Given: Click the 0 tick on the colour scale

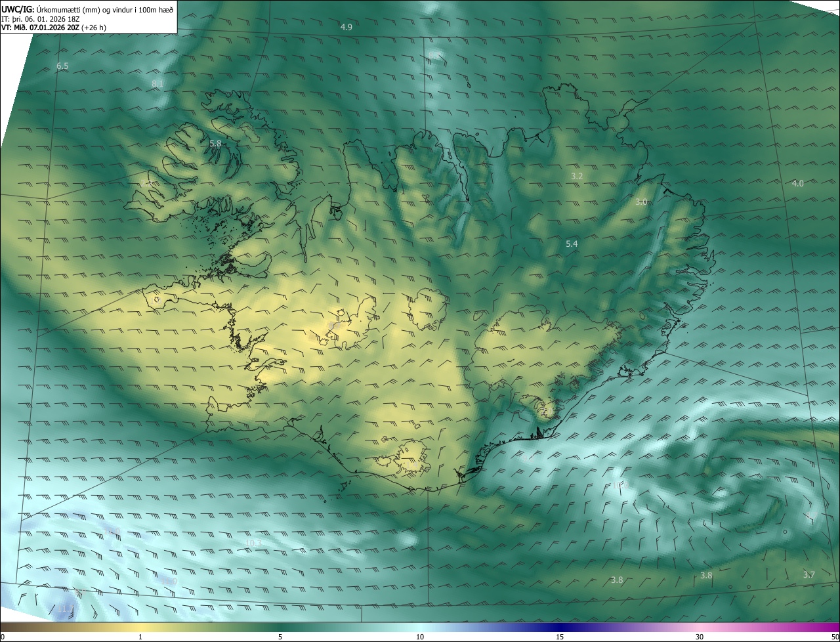Looking at the screenshot, I should (x=2, y=637).
